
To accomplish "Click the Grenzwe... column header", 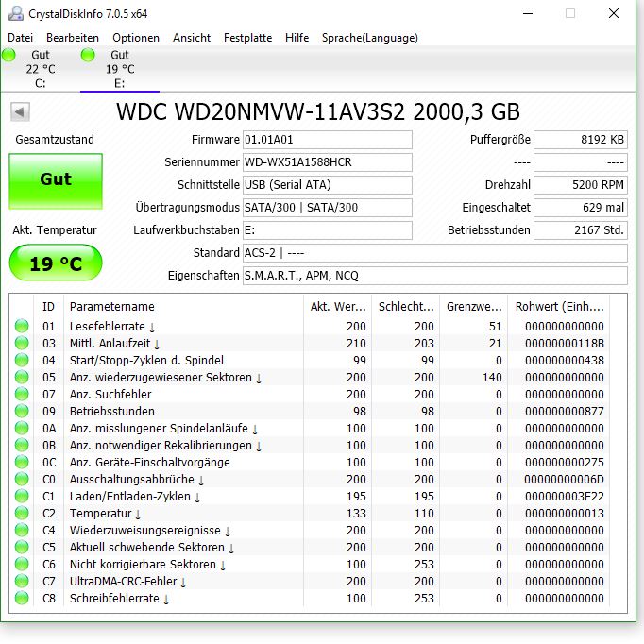I will pos(474,306).
